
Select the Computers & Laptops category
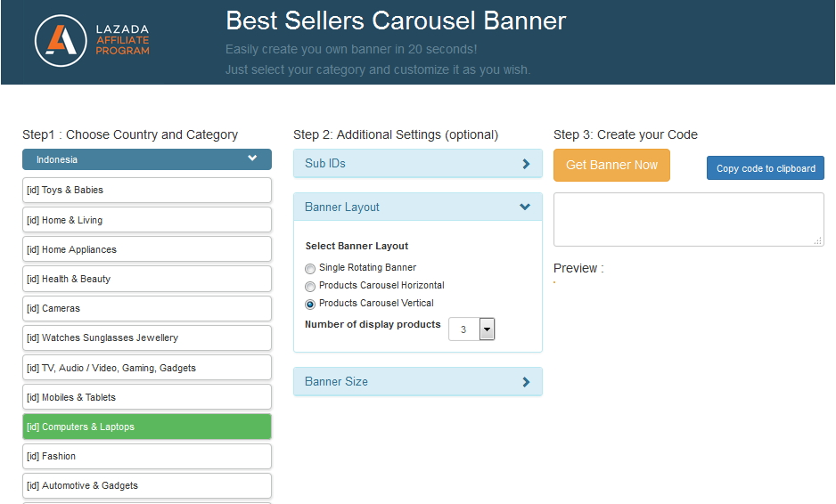147,427
